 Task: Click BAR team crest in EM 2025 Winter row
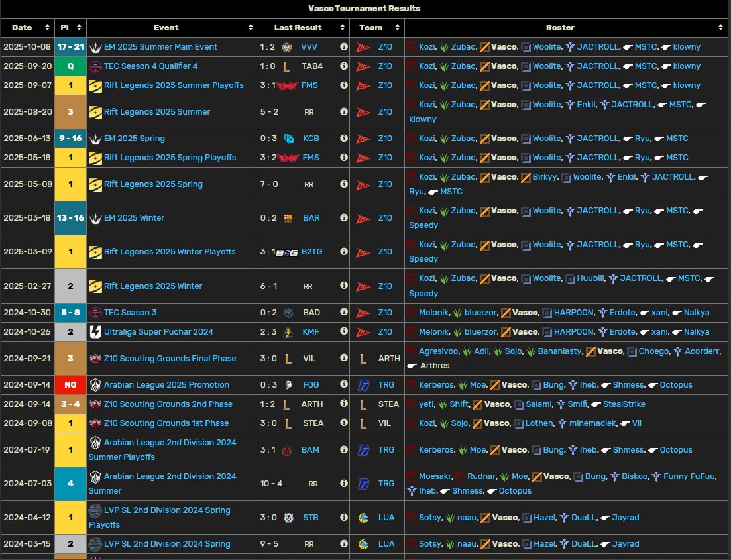pyautogui.click(x=288, y=218)
